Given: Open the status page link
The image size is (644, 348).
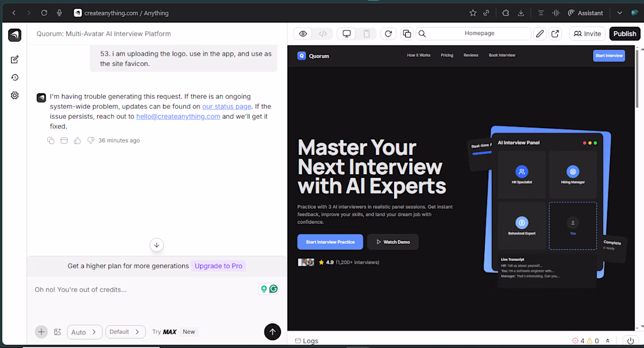Looking at the screenshot, I should pos(227,106).
